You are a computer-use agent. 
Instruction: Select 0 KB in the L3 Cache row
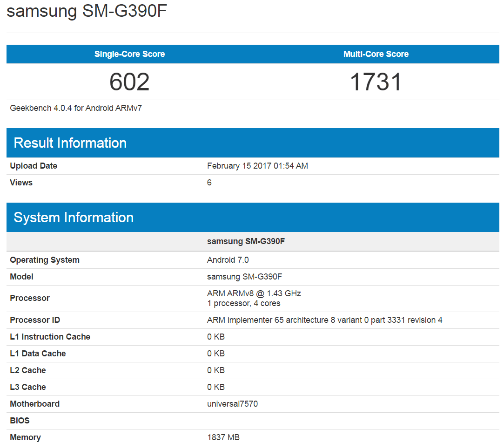(215, 387)
